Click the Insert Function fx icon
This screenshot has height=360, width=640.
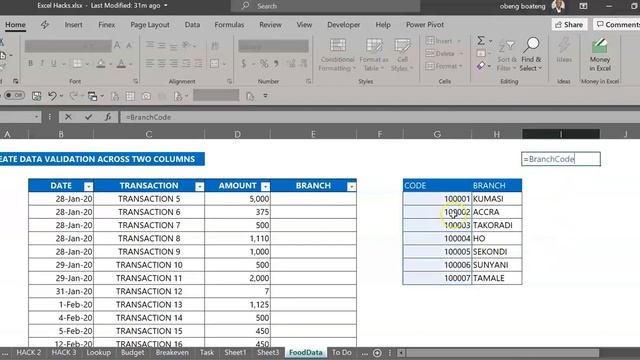(108, 117)
